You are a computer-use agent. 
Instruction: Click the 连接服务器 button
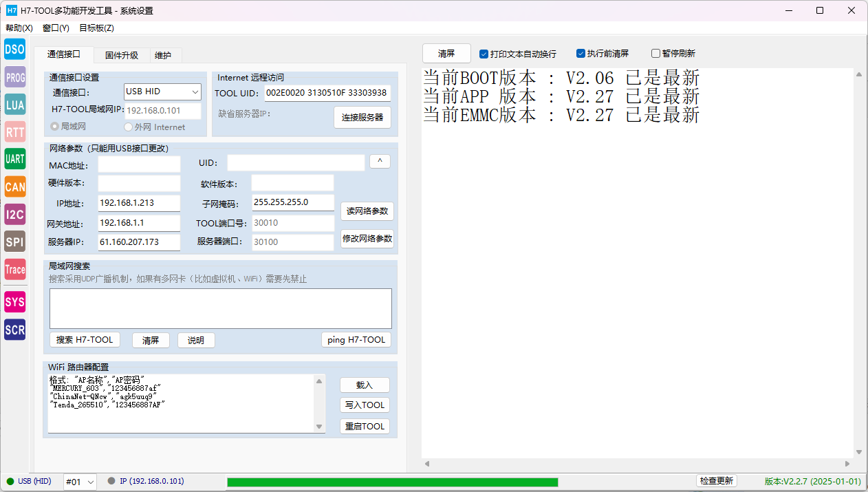pos(362,117)
